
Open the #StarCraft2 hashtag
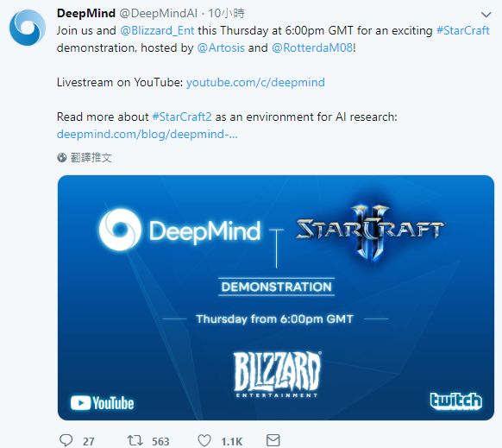coord(182,117)
